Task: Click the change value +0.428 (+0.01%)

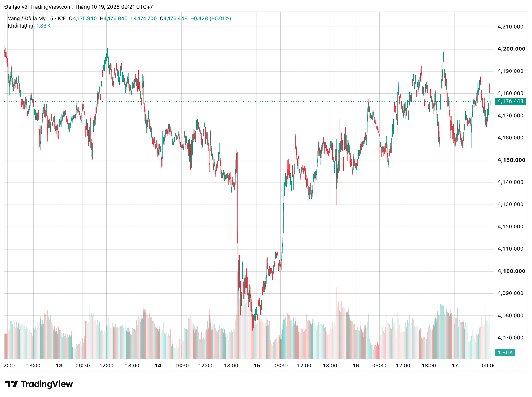Action: (211, 19)
